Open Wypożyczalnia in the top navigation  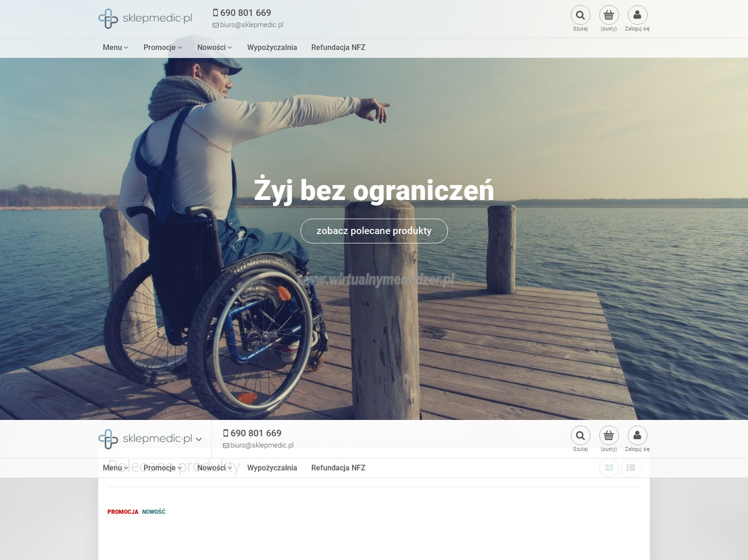coord(272,47)
